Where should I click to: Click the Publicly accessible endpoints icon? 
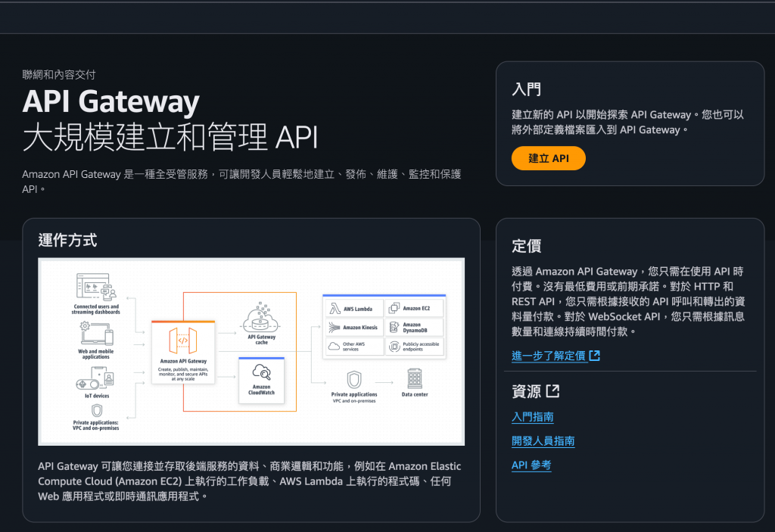point(394,347)
